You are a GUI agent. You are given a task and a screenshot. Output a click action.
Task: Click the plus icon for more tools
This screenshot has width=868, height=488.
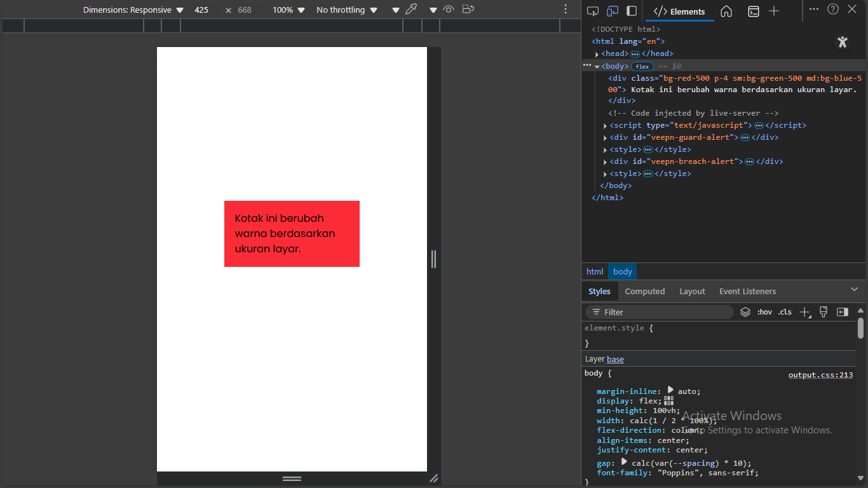[x=774, y=11]
